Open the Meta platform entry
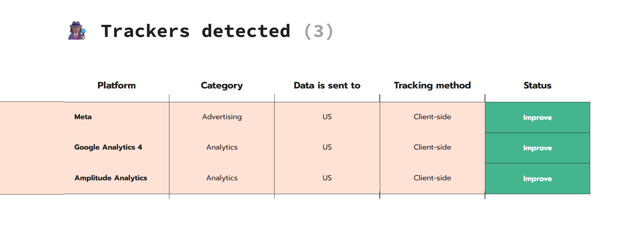 (x=83, y=117)
